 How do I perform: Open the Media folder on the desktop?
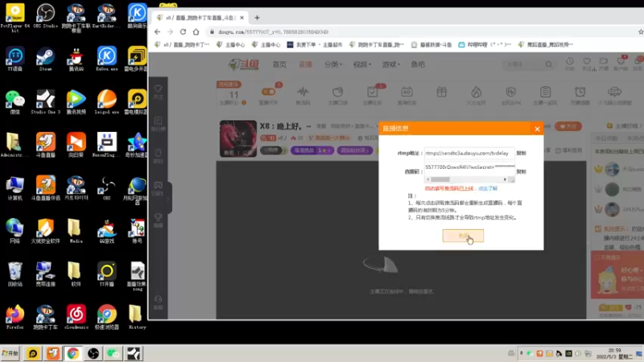click(76, 231)
